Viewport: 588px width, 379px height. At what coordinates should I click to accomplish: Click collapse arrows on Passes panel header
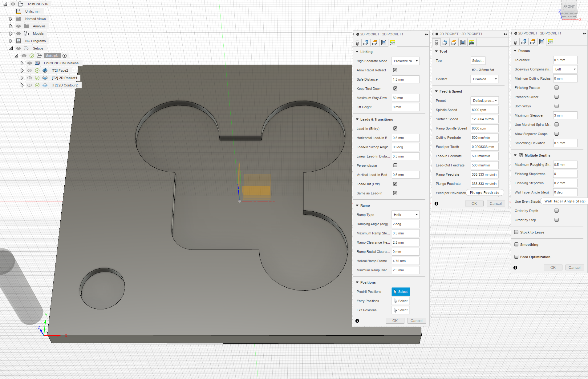(584, 33)
